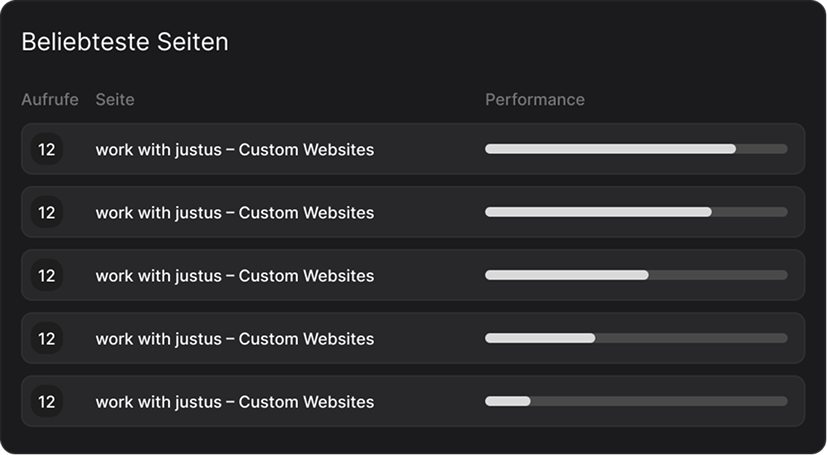Open second row's 'work with justus' page title

(234, 213)
